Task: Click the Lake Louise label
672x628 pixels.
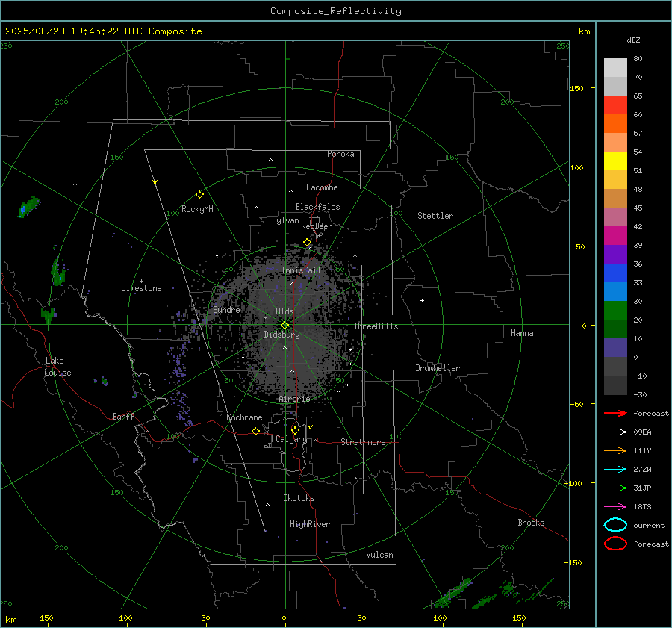Action: click(57, 367)
